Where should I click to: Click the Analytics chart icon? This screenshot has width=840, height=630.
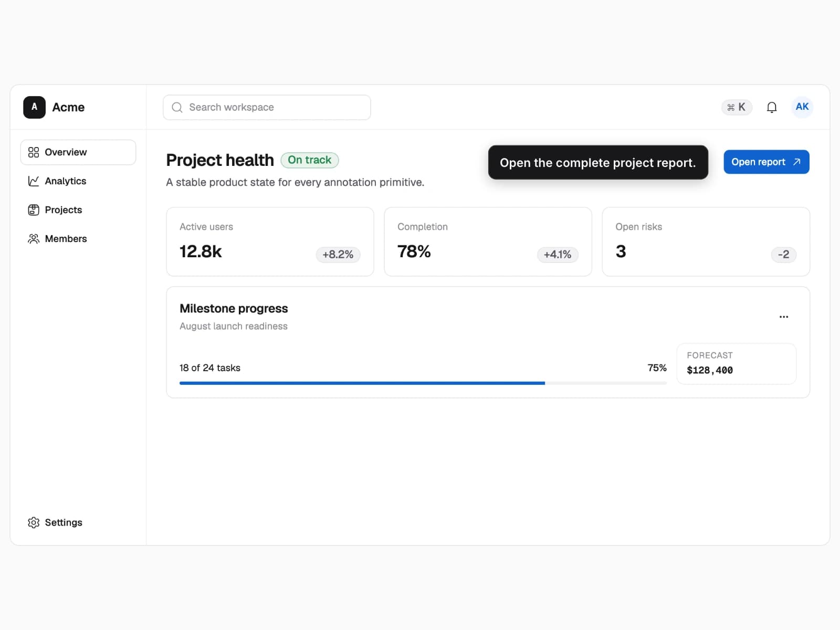(x=34, y=181)
